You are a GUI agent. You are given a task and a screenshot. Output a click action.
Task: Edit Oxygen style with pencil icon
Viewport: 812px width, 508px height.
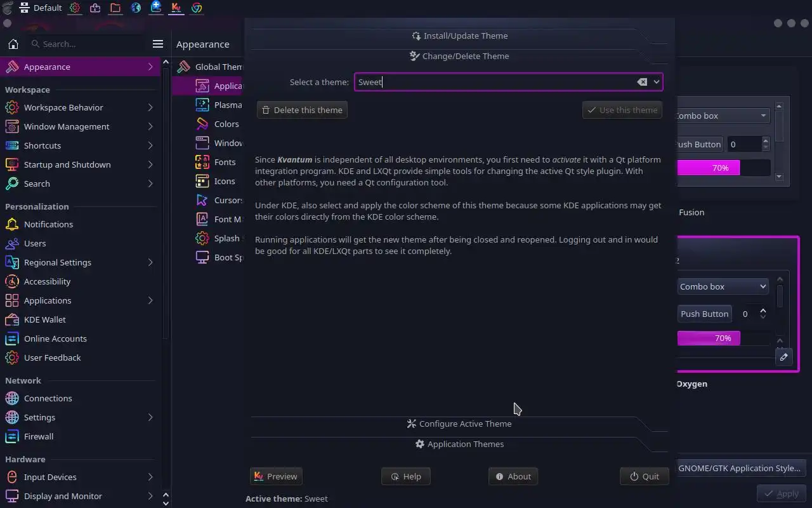point(783,357)
